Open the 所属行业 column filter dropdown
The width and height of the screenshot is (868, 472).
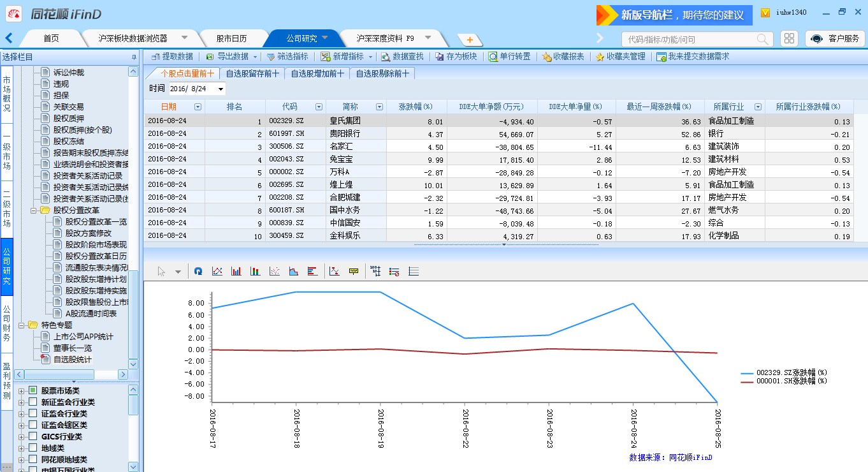(x=757, y=107)
